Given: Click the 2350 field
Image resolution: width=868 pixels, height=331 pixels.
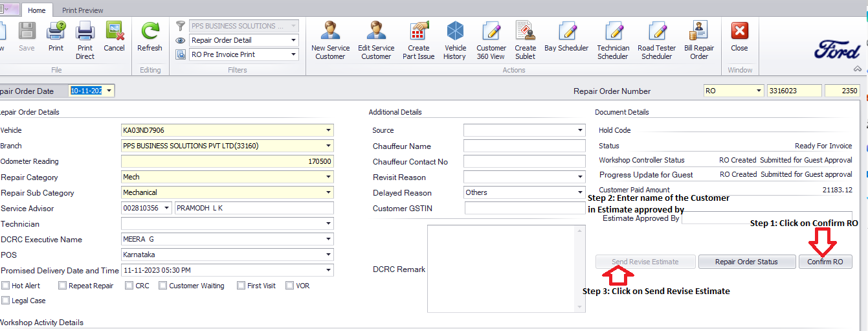Looking at the screenshot, I should 842,91.
